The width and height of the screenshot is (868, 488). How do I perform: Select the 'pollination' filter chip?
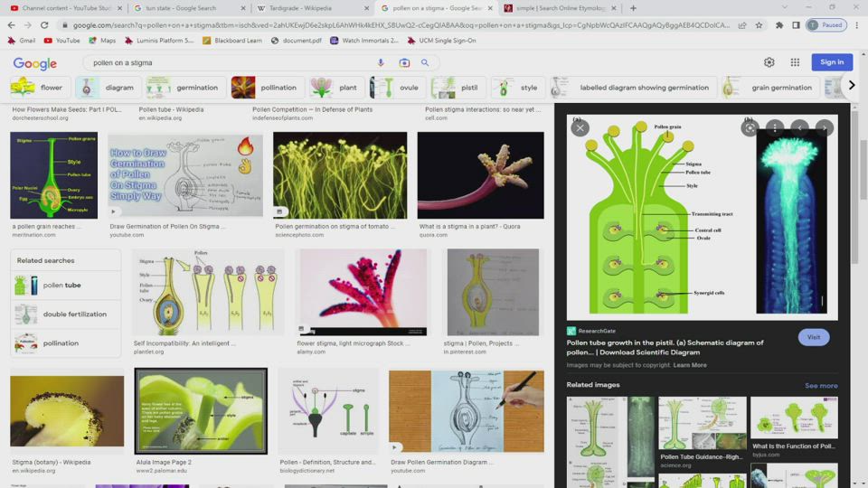269,88
